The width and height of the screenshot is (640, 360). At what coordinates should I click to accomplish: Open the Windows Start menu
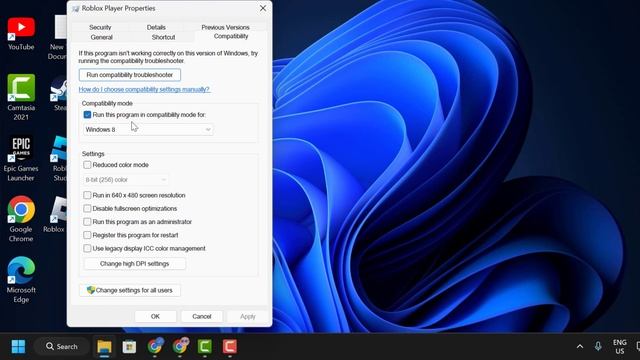coord(18,347)
